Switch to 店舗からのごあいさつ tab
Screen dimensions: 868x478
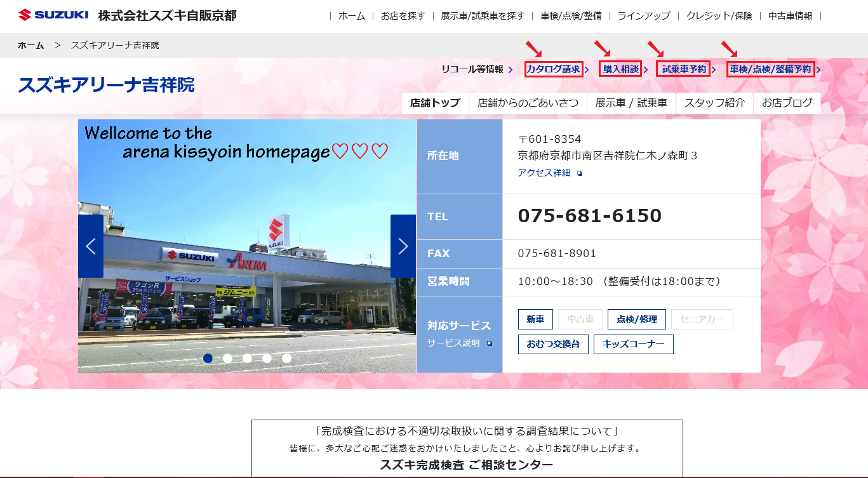click(x=528, y=103)
